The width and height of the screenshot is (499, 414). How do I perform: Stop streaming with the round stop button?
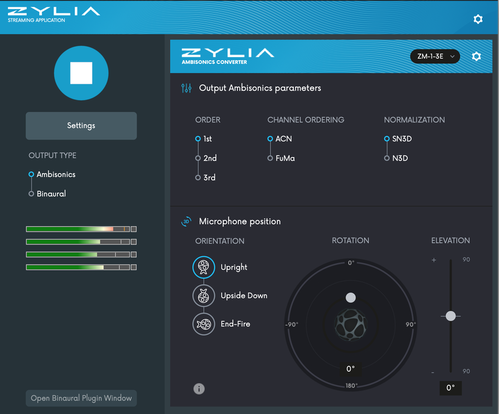[81, 73]
